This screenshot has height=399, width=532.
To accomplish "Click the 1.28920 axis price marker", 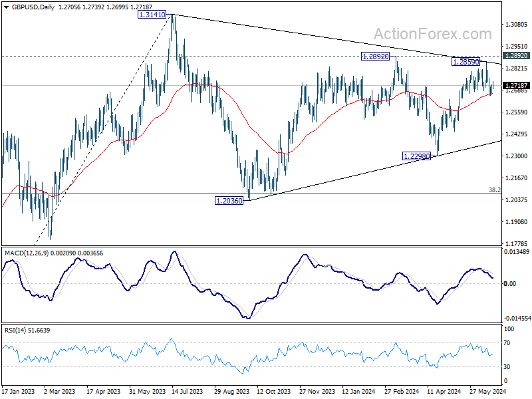I will [516, 56].
